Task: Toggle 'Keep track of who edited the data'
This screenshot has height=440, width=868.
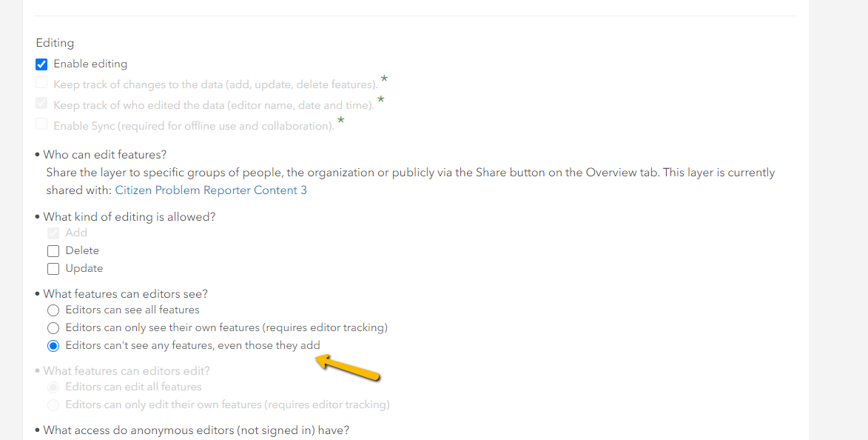Action: point(41,104)
